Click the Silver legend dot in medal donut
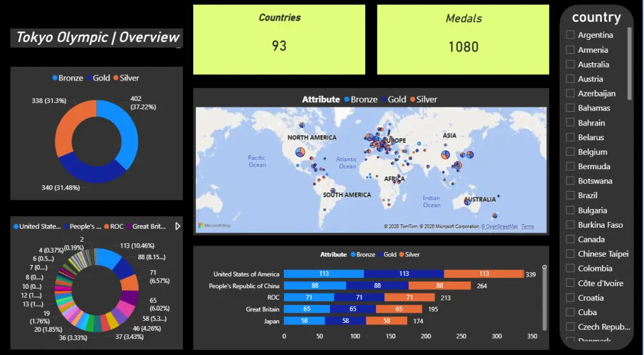This screenshot has width=644, height=355. [116, 78]
